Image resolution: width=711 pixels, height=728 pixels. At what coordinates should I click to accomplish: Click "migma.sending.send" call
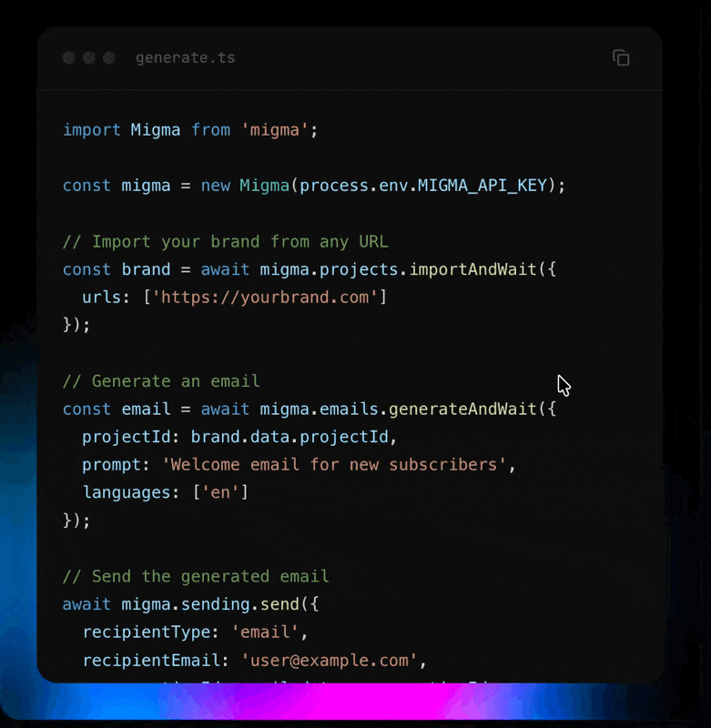point(210,604)
